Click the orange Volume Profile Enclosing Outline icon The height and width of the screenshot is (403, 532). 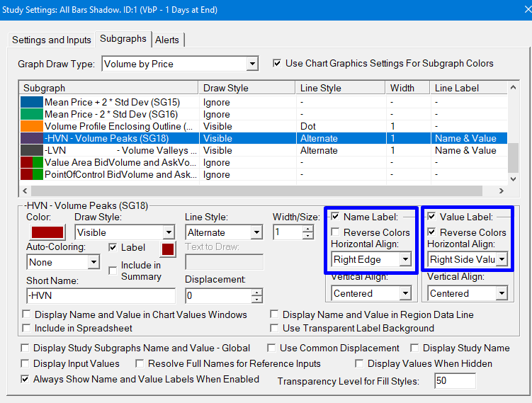point(32,126)
